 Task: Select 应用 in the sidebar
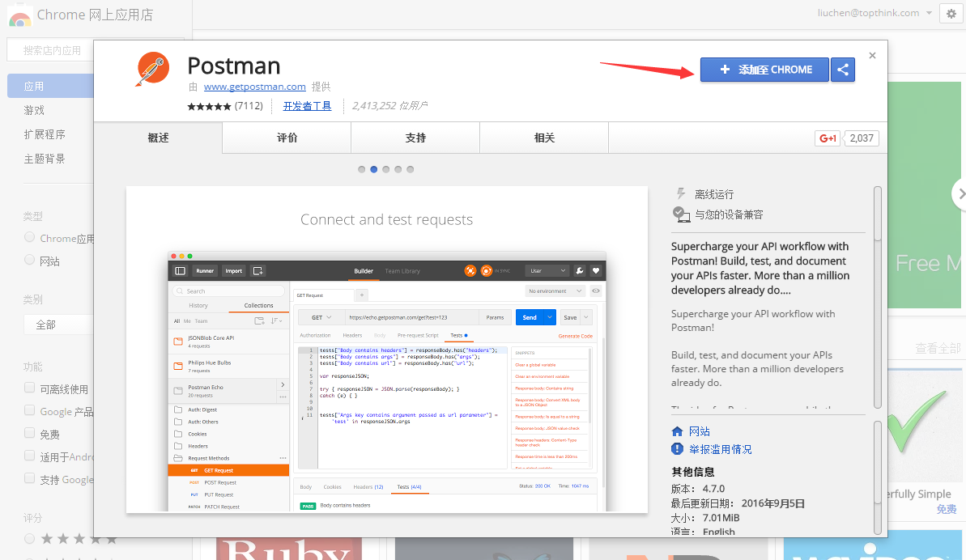[50, 86]
